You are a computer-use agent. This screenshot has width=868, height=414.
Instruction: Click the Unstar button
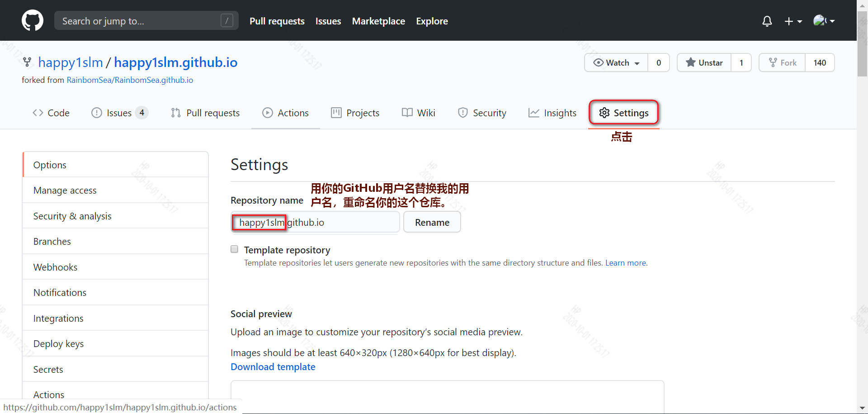704,62
